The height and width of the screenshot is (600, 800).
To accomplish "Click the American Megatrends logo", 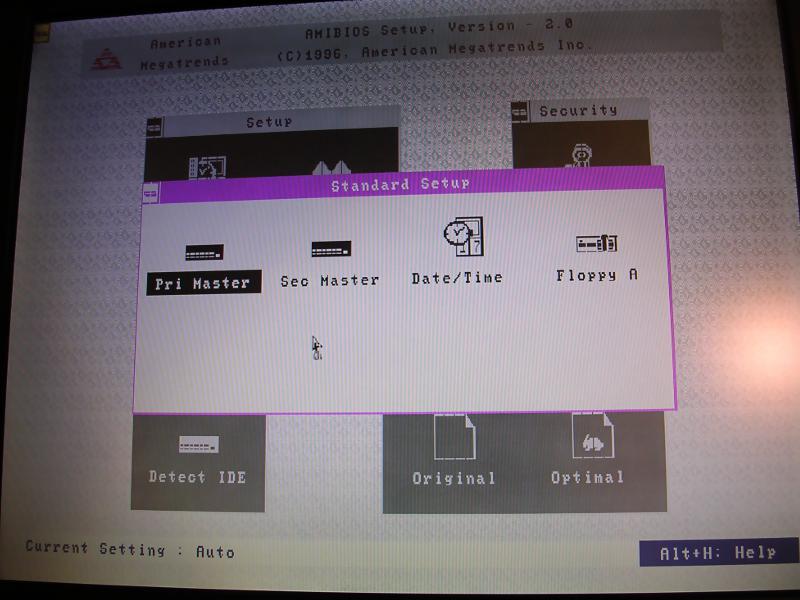I will (x=106, y=60).
